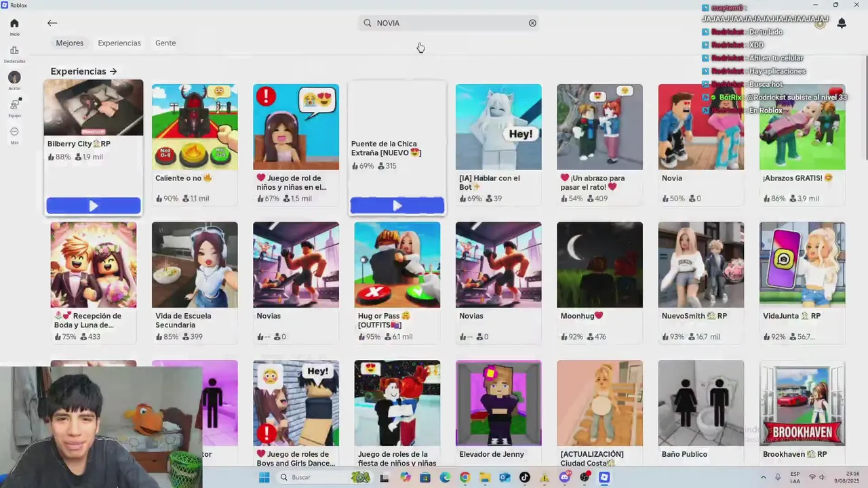Switch to the Experiencias tab

point(119,43)
